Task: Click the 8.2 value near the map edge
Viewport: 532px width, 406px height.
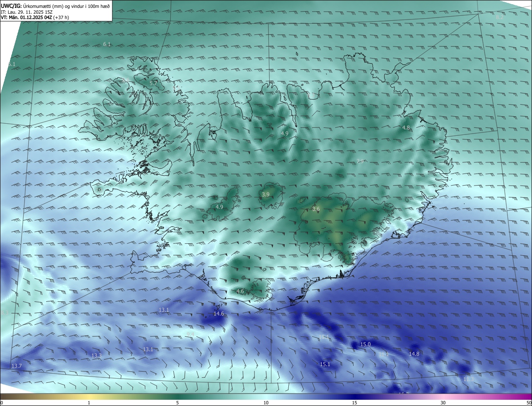Action: [x=500, y=17]
